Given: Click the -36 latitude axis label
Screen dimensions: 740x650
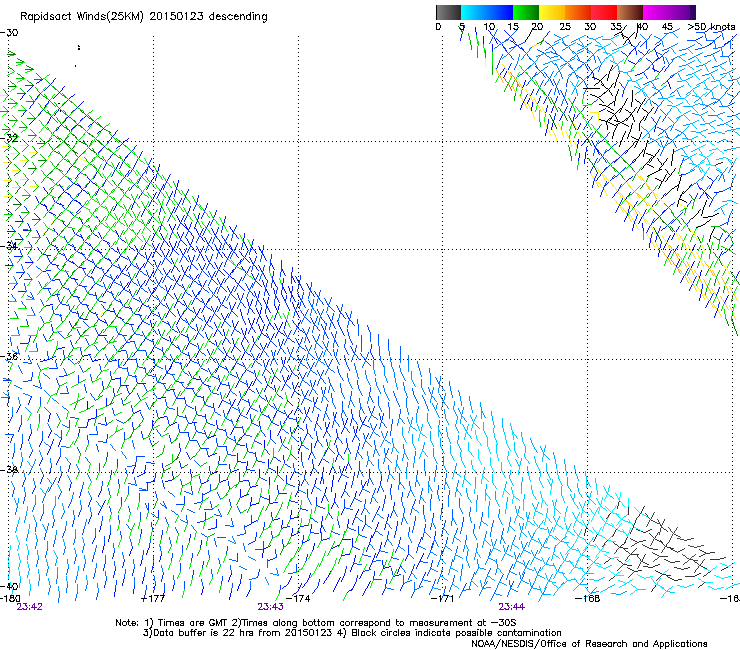Looking at the screenshot, I should click(x=9, y=356).
